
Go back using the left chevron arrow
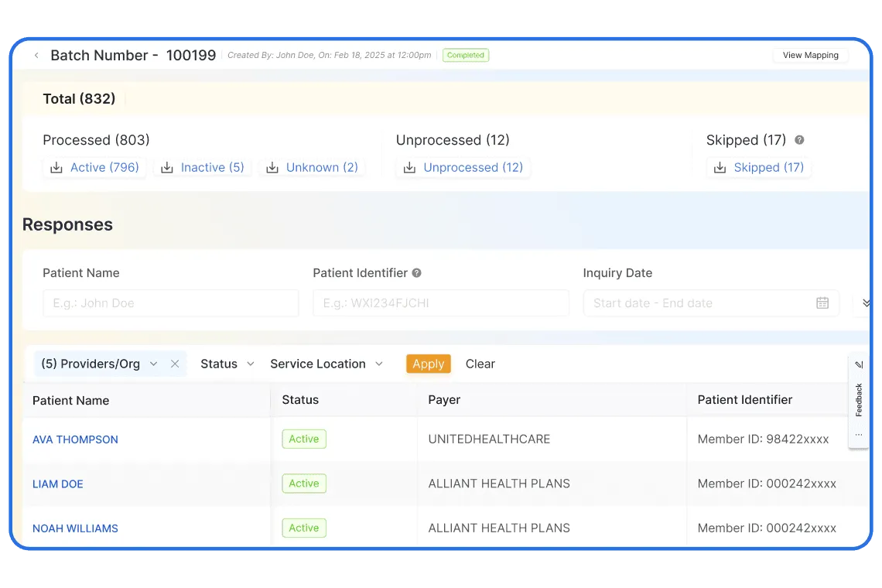tap(36, 55)
